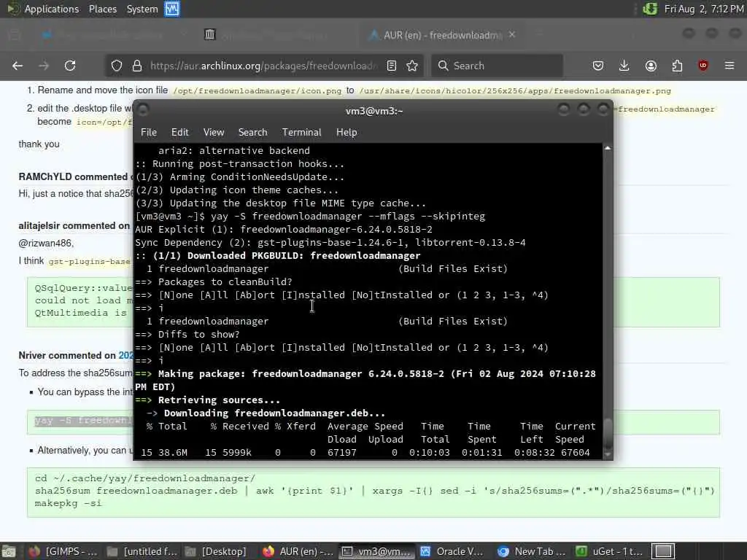The image size is (747, 560).
Task: Close the AUR freedownloadmanager tab
Action: coord(512,35)
